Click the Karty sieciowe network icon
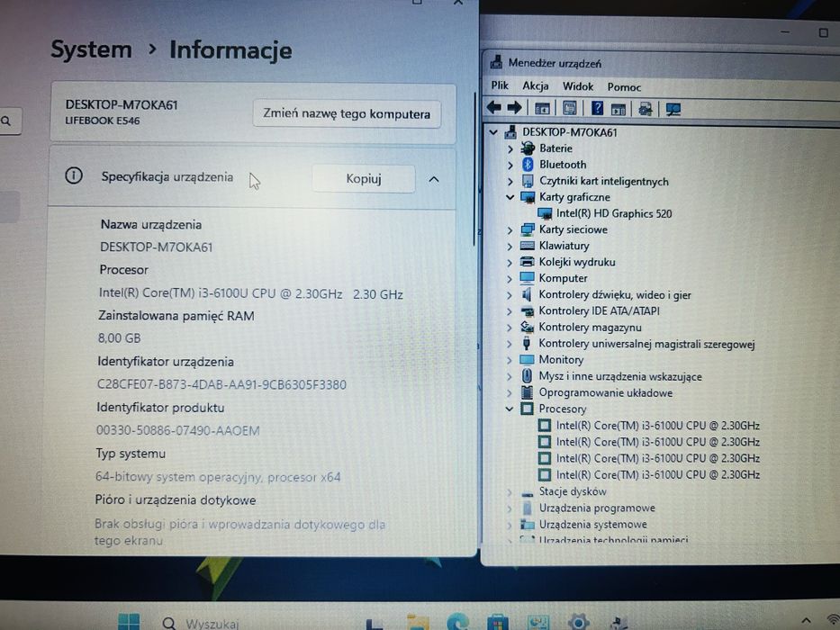840x630 pixels. point(528,229)
